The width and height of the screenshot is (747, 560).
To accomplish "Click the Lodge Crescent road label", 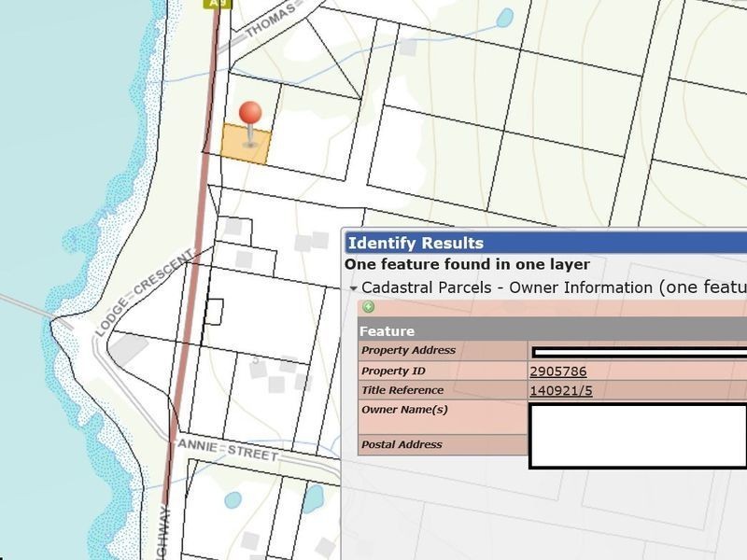I will (145, 294).
